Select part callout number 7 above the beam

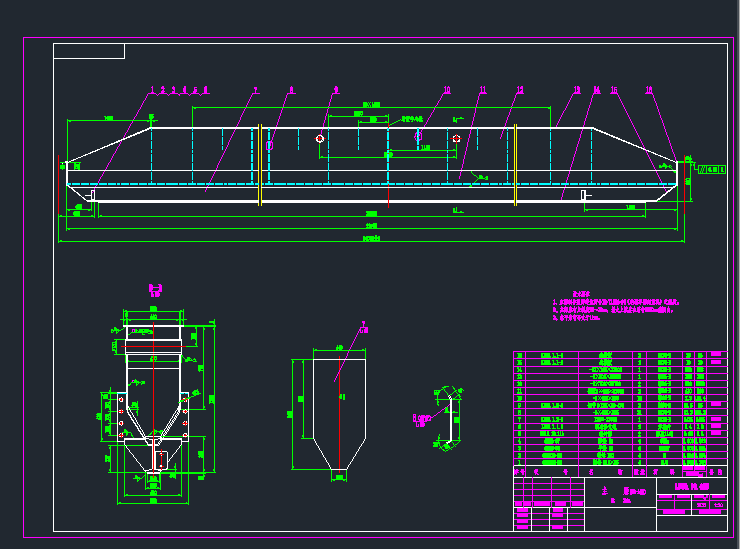click(255, 90)
